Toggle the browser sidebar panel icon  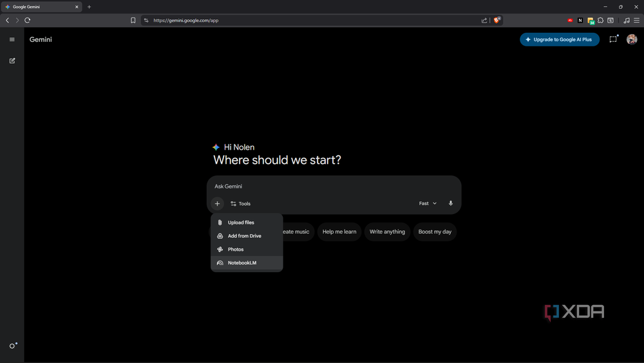[611, 20]
